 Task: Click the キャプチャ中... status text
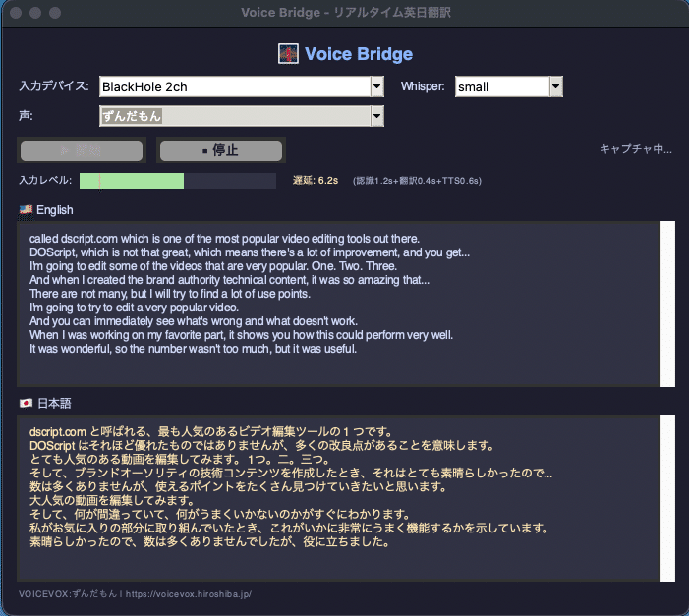click(x=636, y=149)
